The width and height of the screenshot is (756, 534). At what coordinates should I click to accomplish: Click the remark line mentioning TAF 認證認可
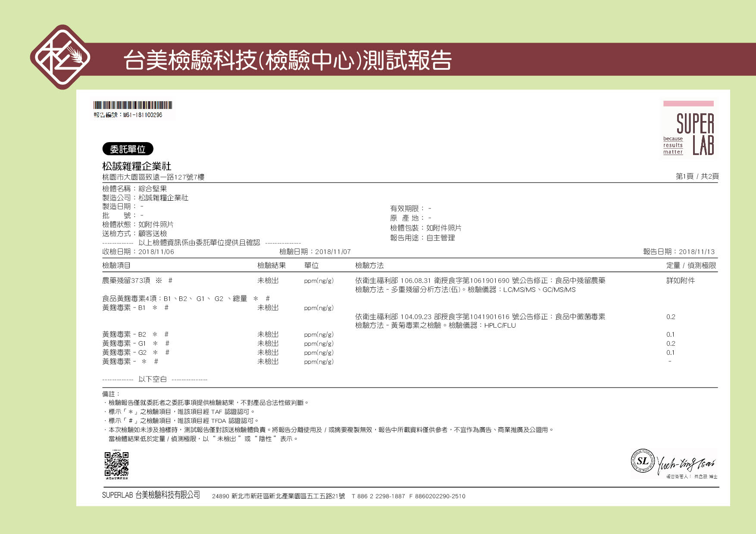179,412
